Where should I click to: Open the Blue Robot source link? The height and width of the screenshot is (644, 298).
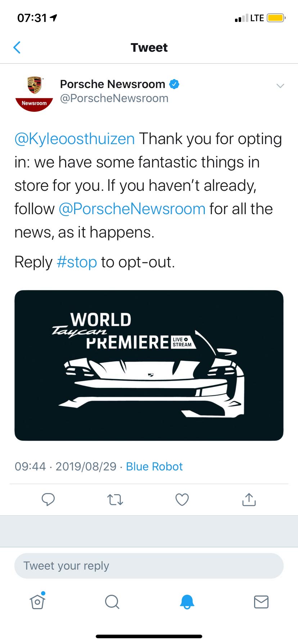pyautogui.click(x=154, y=466)
